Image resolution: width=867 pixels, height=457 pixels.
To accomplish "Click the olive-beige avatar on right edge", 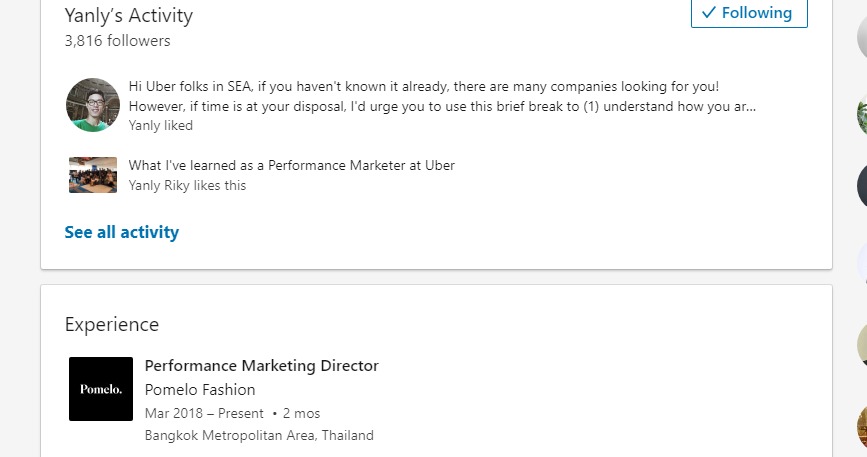I will (x=863, y=346).
